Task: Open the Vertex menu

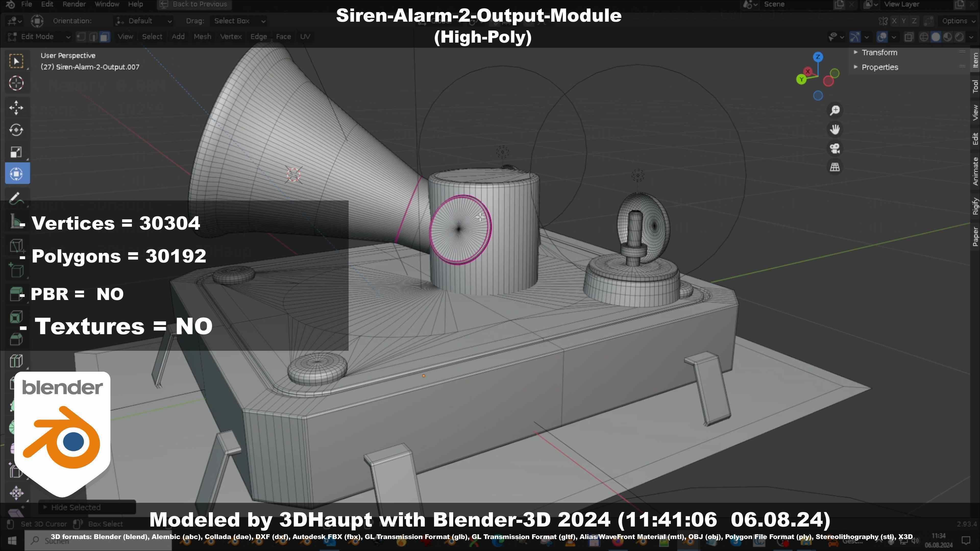Action: click(231, 37)
